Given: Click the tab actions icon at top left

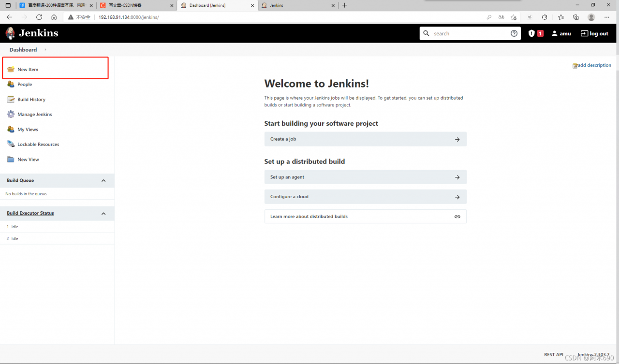Looking at the screenshot, I should [x=8, y=5].
